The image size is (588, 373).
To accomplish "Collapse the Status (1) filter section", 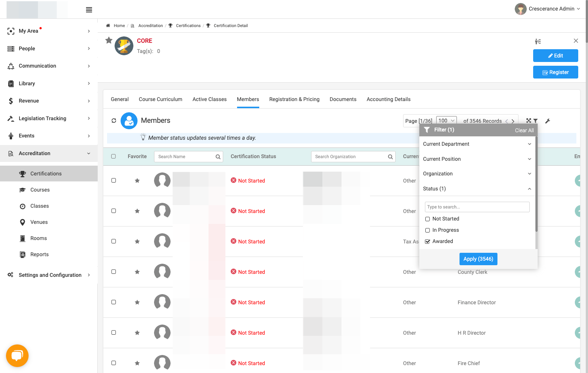I will point(477,189).
